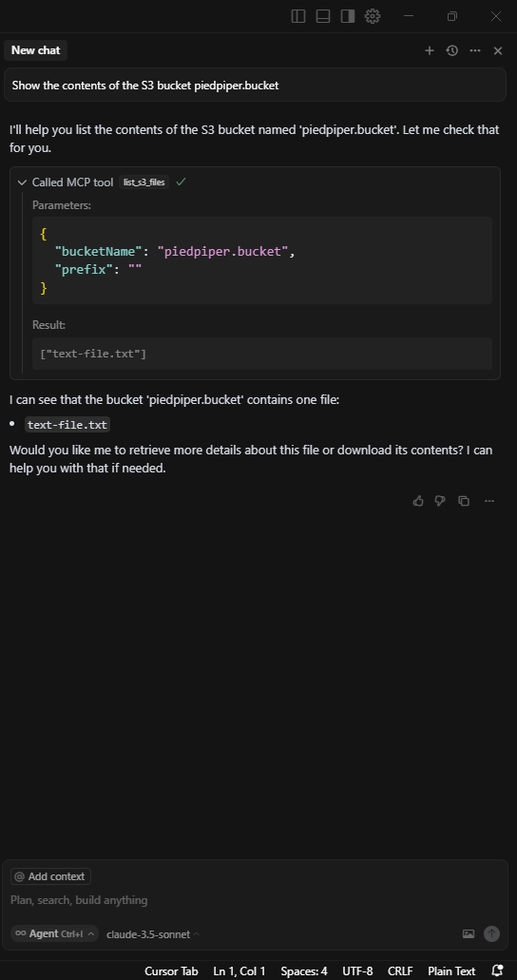Open response more actions ellipsis
Viewport: 517px width, 980px height.
click(489, 501)
